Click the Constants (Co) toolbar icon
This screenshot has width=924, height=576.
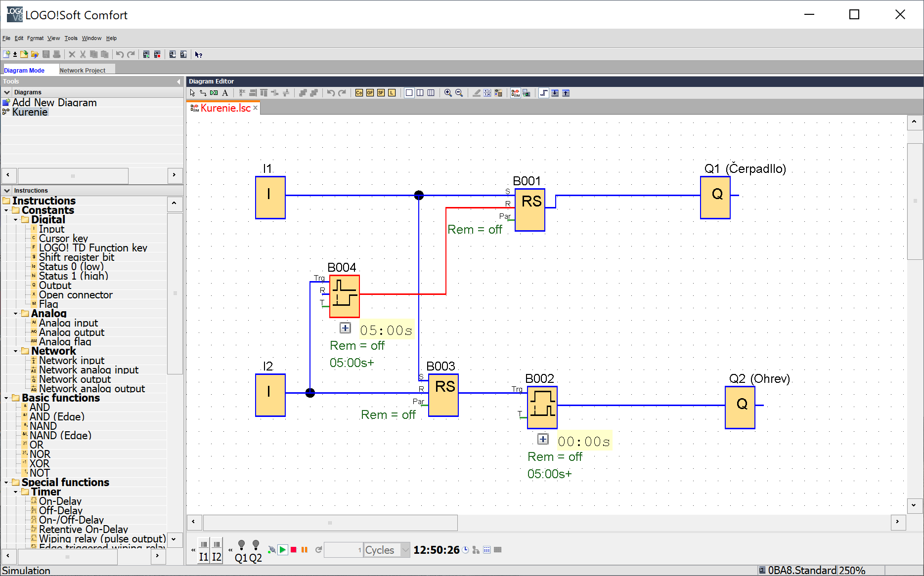pos(359,93)
